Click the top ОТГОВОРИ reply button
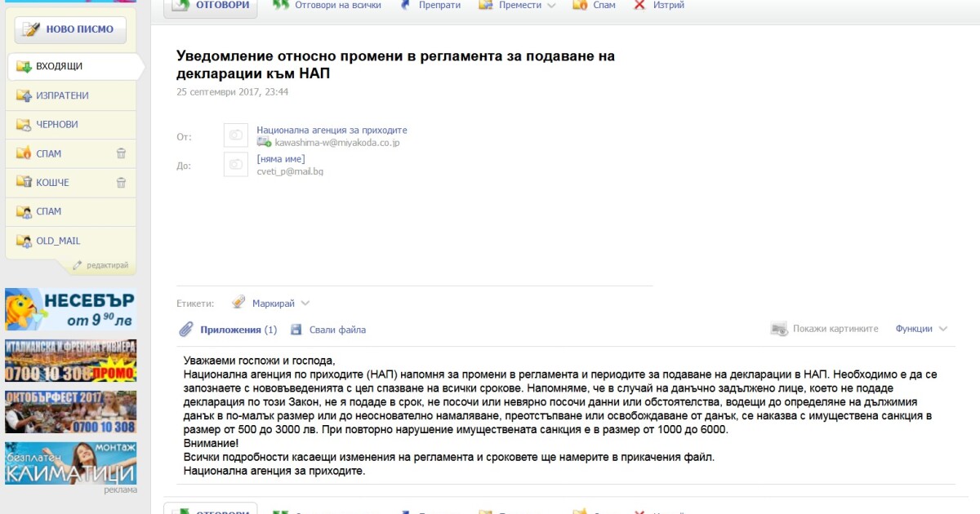Viewport: 980px width, 514px height. click(x=211, y=7)
